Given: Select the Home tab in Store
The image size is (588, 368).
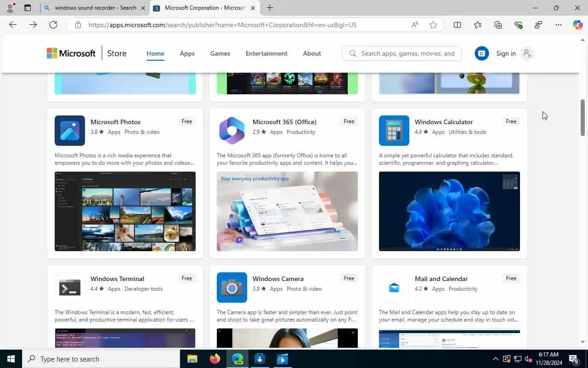Looking at the screenshot, I should 155,53.
